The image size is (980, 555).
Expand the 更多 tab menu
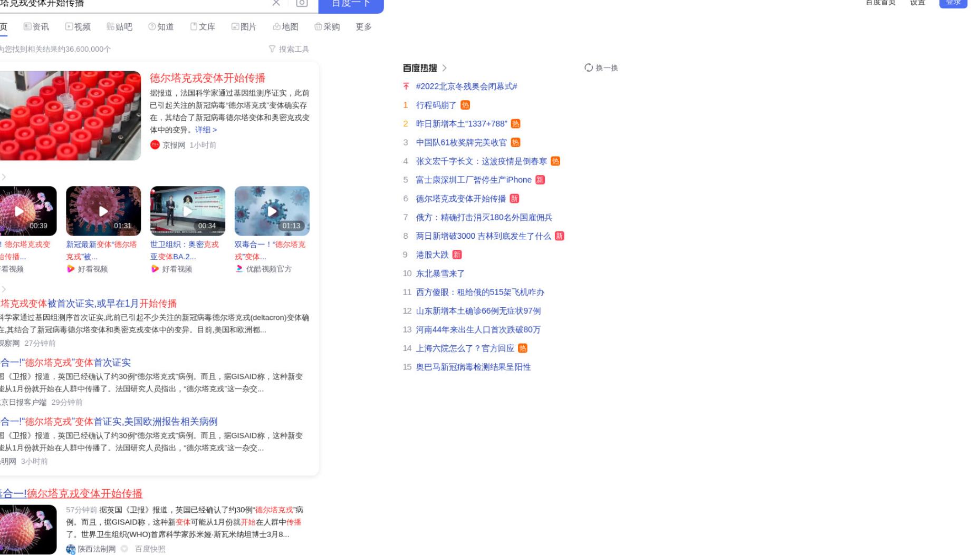click(363, 27)
